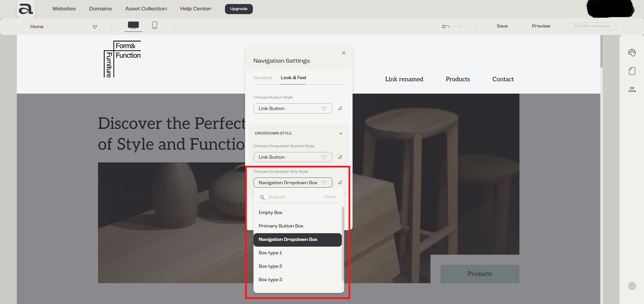Collapse the Navigation Dropdown Box selector
Image resolution: width=644 pixels, height=304 pixels.
[x=293, y=183]
